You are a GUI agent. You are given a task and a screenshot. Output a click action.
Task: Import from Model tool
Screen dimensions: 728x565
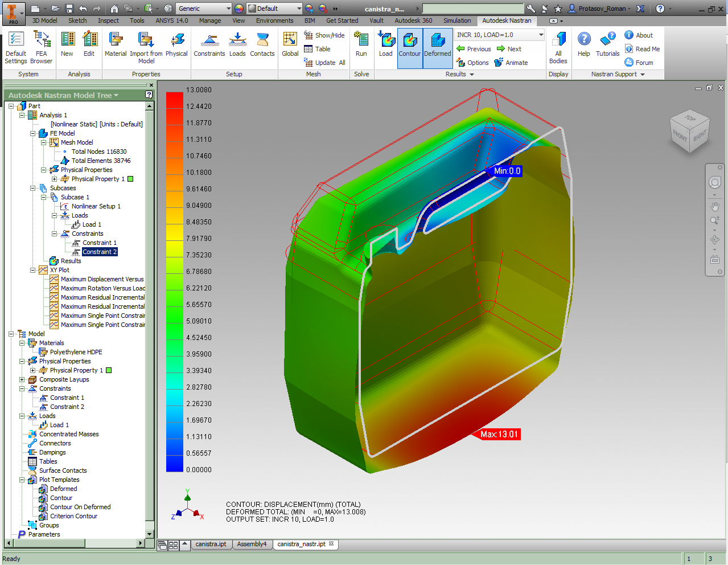coord(146,47)
